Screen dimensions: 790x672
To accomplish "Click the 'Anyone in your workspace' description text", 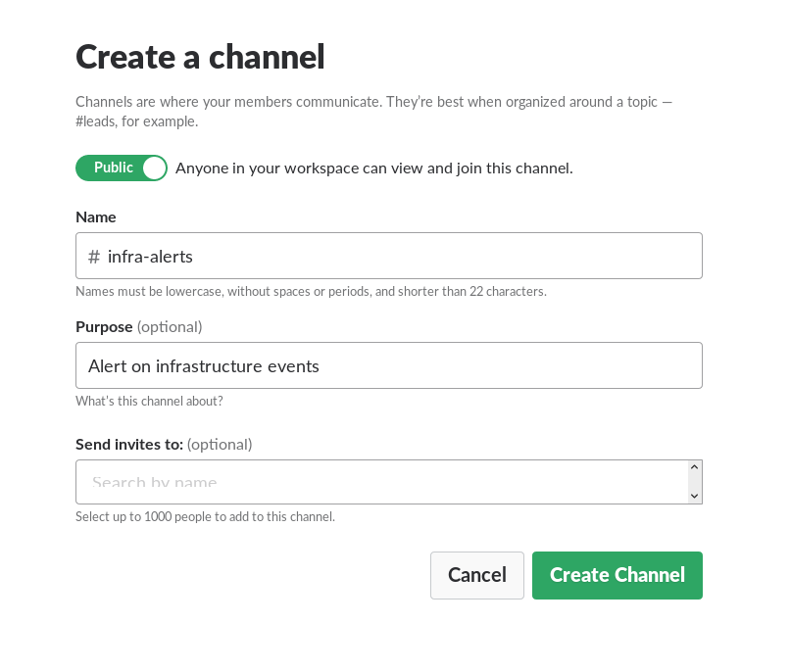I will (373, 168).
